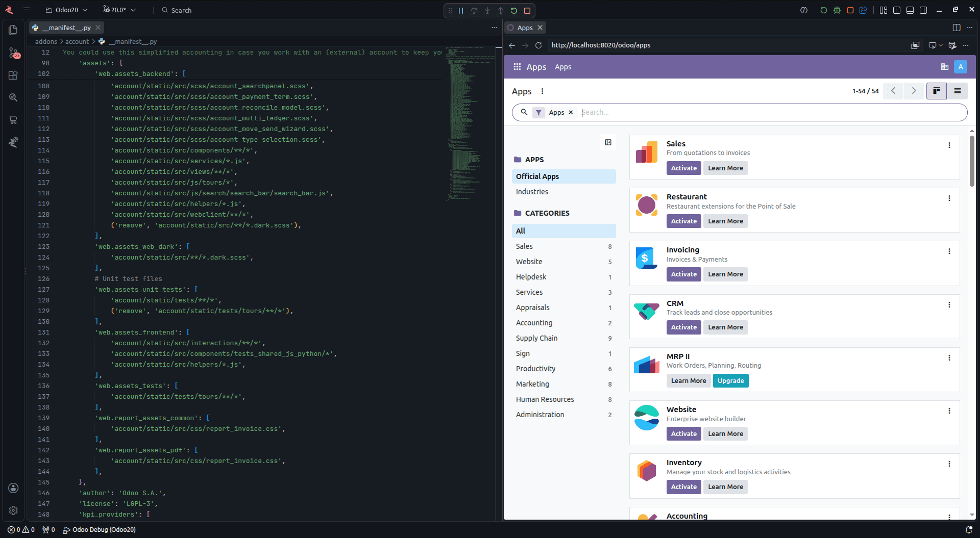Go to next page of apps

pyautogui.click(x=914, y=91)
